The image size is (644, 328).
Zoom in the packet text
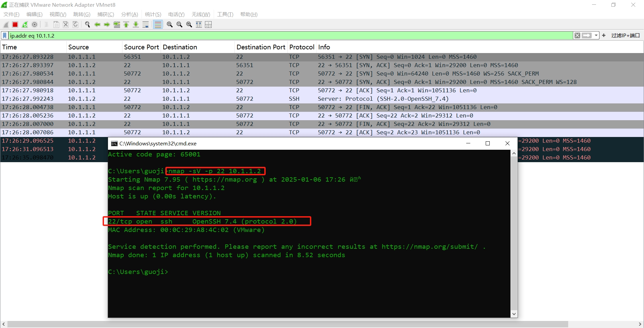click(170, 25)
